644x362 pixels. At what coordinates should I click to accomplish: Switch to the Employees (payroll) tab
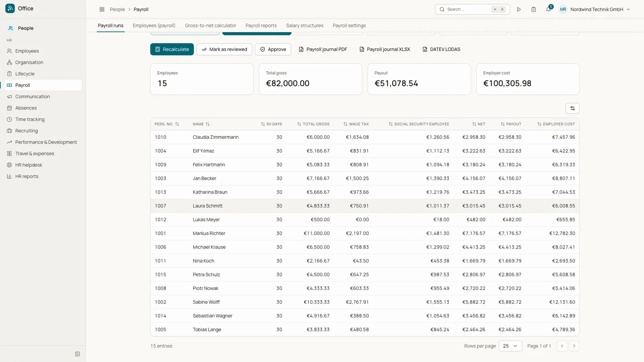(154, 25)
